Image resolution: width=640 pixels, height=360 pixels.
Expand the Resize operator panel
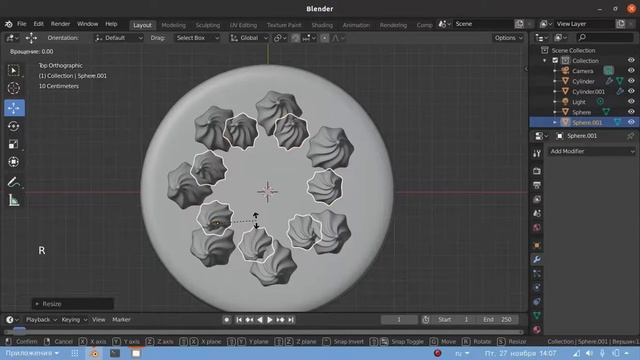(73, 304)
